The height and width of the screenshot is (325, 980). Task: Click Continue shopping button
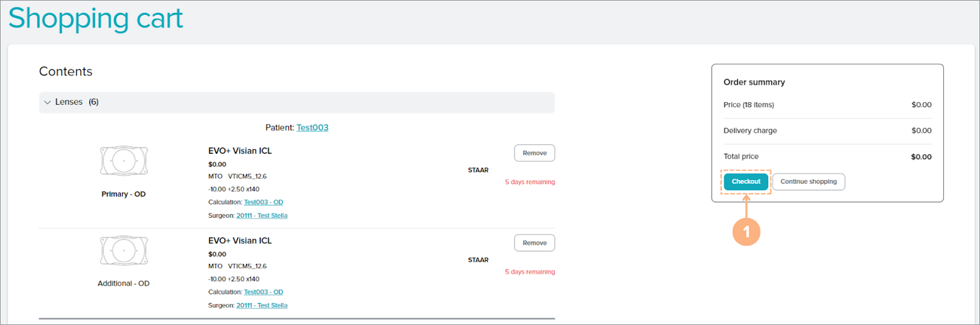tap(808, 182)
